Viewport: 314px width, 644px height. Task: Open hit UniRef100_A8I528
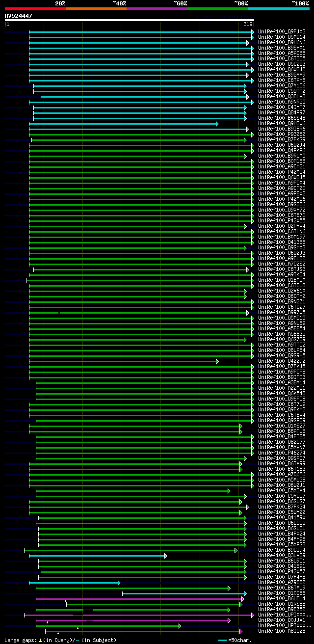282,631
